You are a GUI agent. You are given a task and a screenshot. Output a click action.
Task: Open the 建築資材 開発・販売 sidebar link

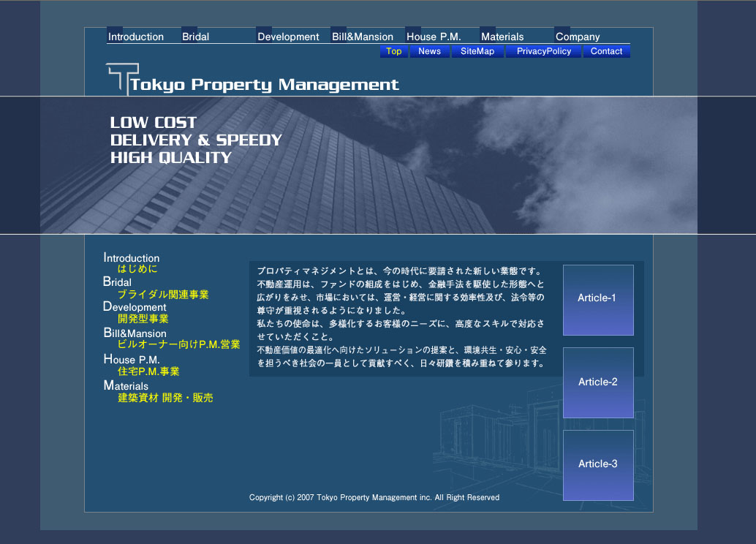click(165, 398)
